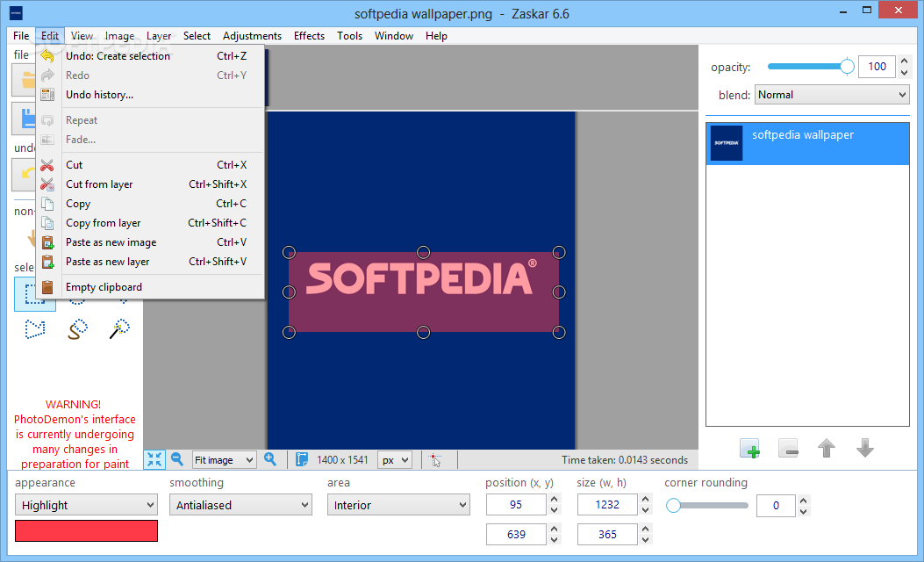
Task: Open the Tools menu
Action: click(x=349, y=36)
